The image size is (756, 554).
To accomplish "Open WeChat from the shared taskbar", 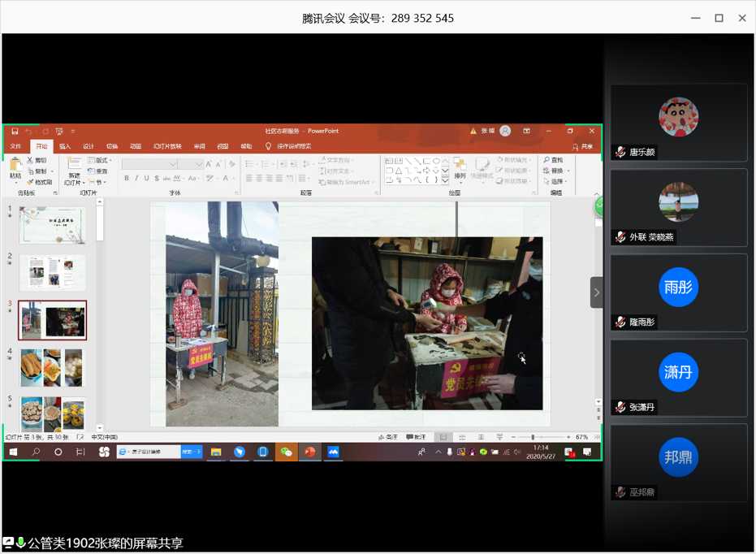I will coord(286,452).
